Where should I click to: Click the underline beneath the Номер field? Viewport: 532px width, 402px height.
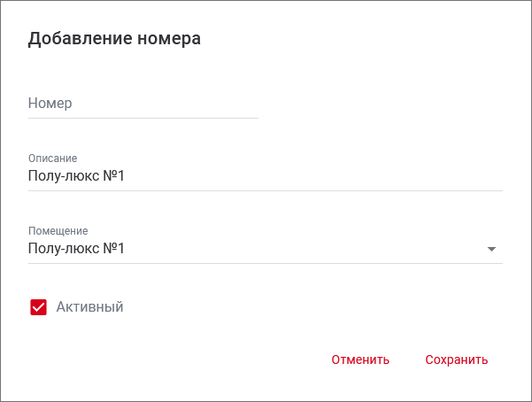142,118
